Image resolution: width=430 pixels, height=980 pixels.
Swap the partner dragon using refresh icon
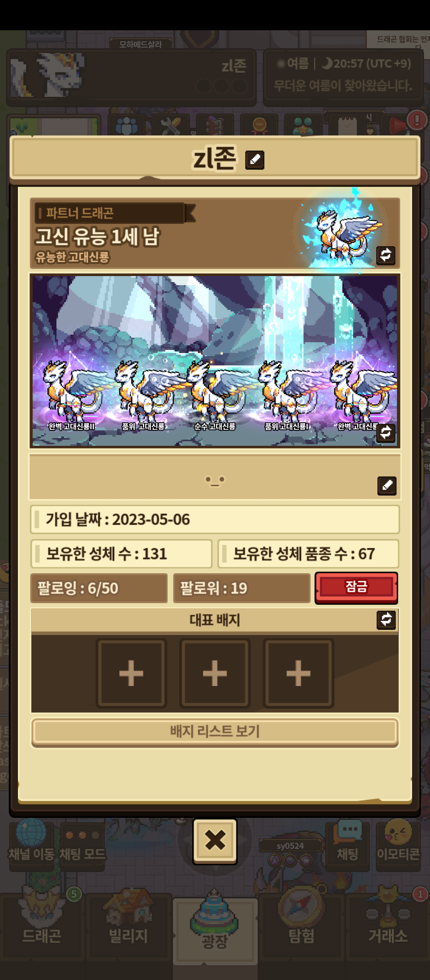386,255
